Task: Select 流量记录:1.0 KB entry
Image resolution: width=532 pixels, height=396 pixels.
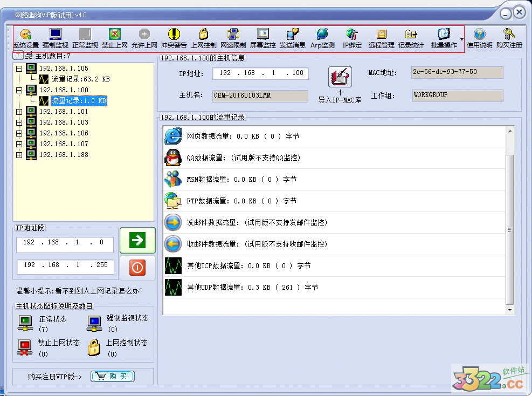Action: (79, 101)
